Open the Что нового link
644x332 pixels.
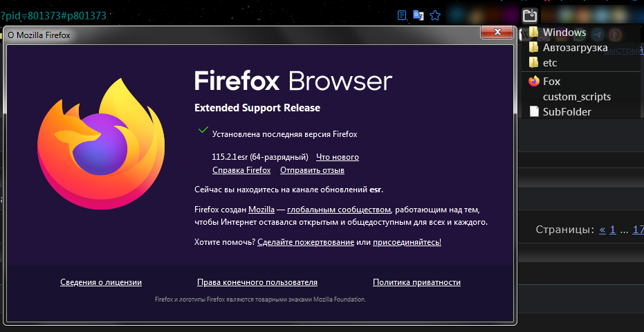point(338,158)
